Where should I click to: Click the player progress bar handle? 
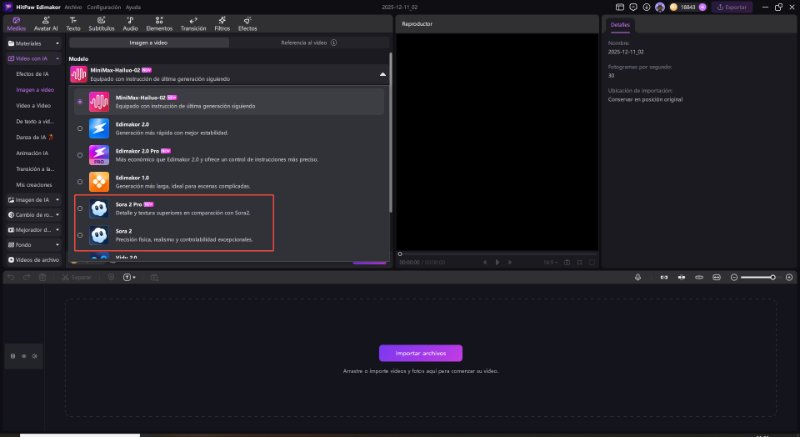[400, 253]
